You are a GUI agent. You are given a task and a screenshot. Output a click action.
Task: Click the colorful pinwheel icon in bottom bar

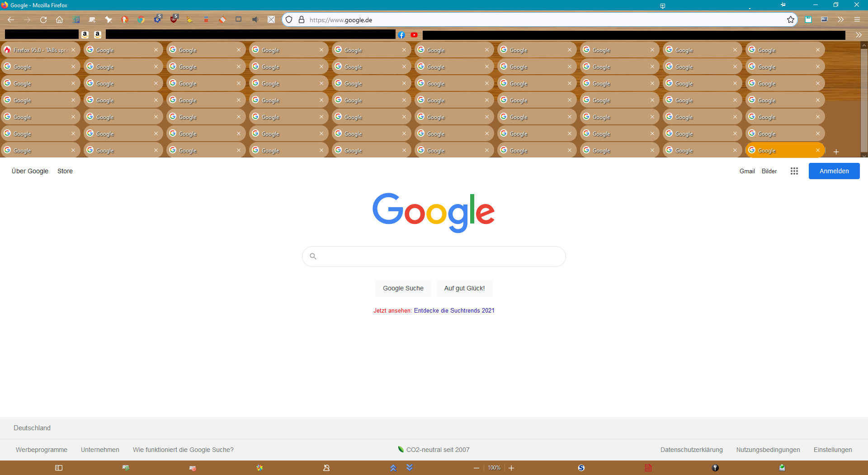(x=259, y=468)
